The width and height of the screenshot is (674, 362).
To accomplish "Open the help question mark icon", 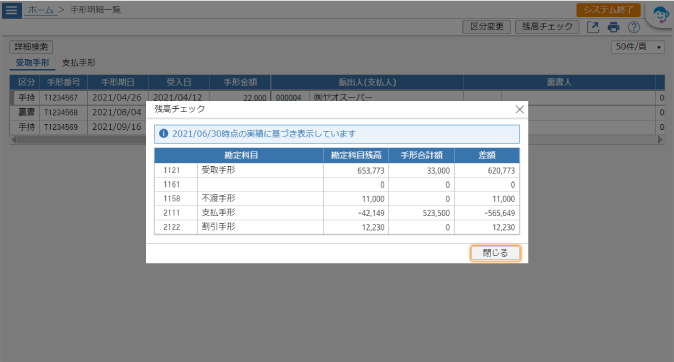I will [634, 27].
